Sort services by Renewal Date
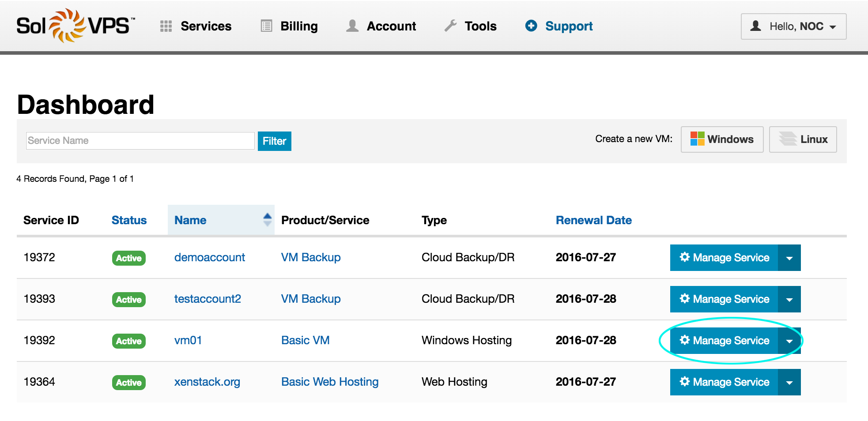 (x=593, y=220)
